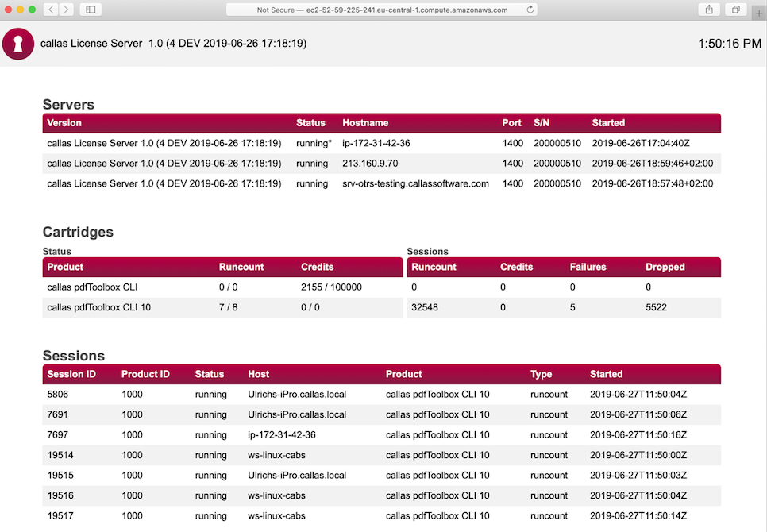Click session ID 19515

click(x=60, y=476)
